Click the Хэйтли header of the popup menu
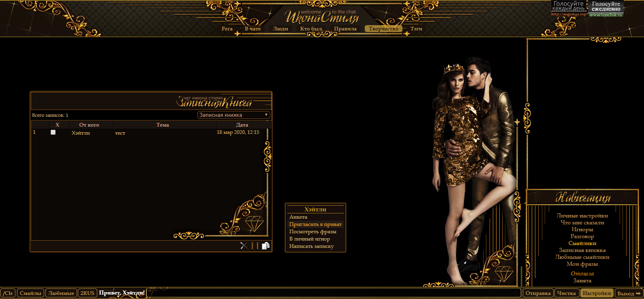The height and width of the screenshot is (299, 644). pyautogui.click(x=315, y=209)
